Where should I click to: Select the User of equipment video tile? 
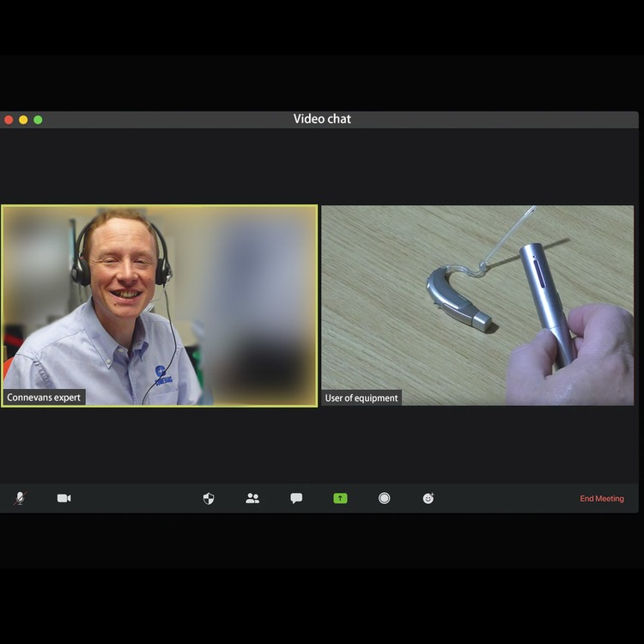pyautogui.click(x=477, y=305)
